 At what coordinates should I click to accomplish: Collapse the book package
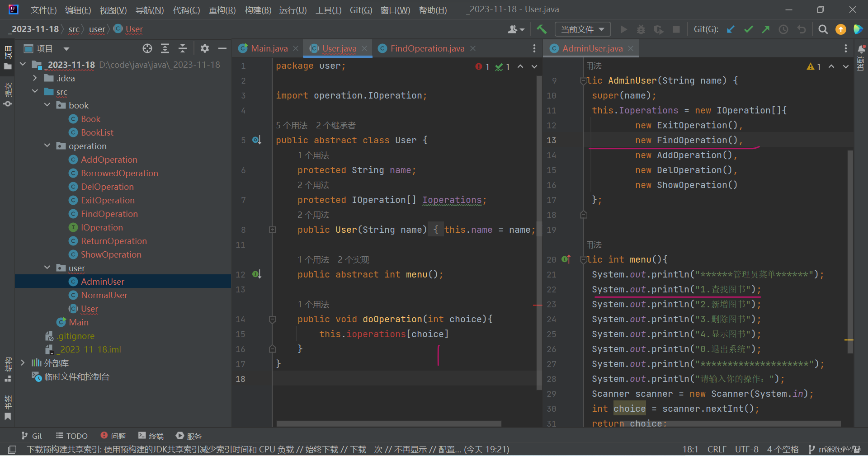pos(47,105)
